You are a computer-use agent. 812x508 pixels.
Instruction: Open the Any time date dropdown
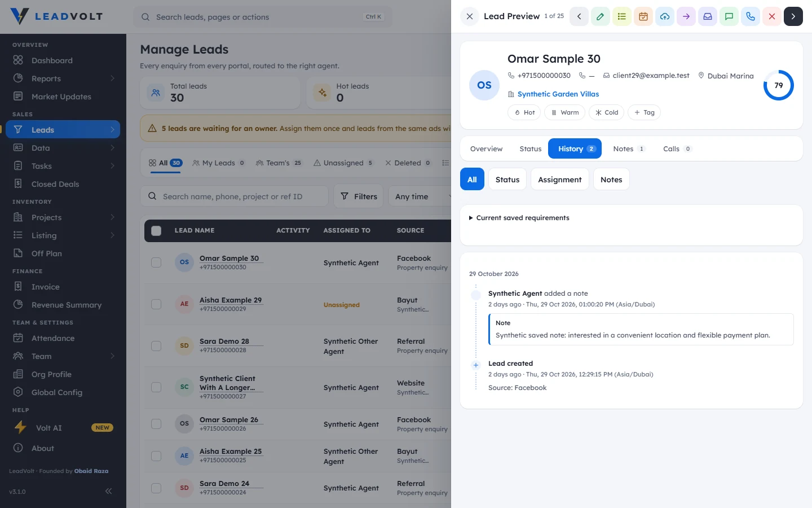click(x=420, y=196)
